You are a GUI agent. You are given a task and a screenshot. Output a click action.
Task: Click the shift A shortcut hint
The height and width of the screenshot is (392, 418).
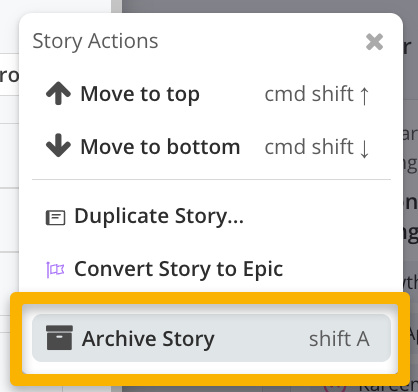point(339,339)
